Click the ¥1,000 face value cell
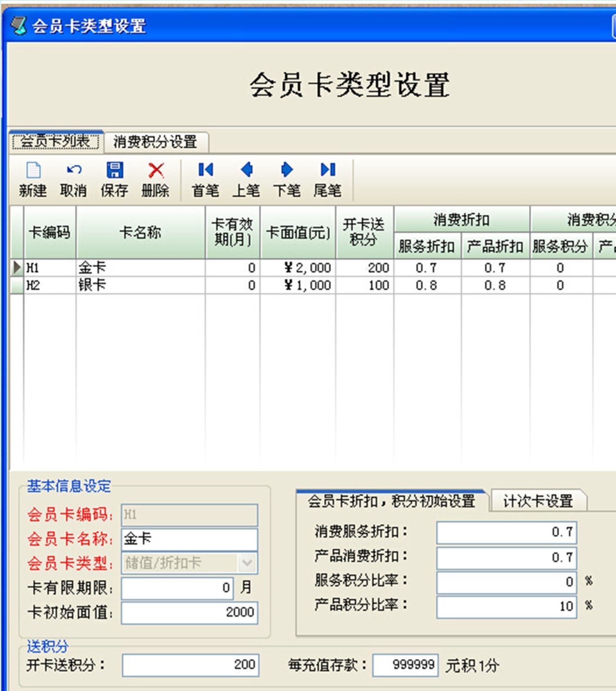Viewport: 616px width, 691px height. pos(298,285)
